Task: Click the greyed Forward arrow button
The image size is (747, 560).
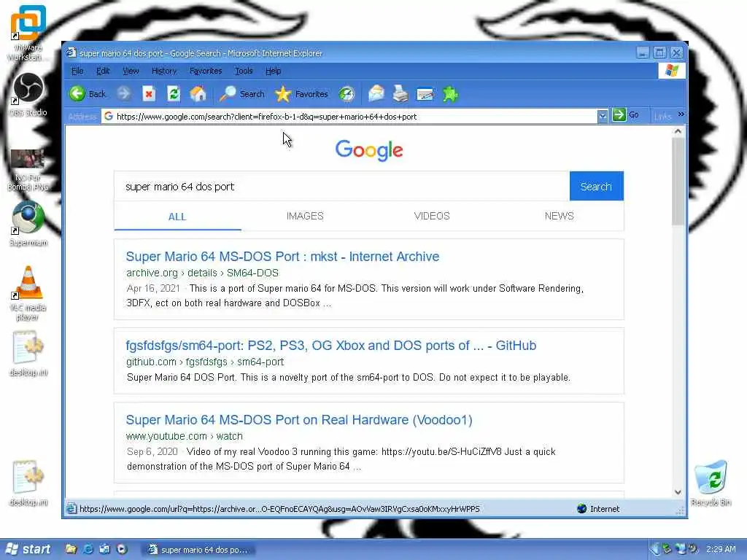Action: (x=124, y=94)
